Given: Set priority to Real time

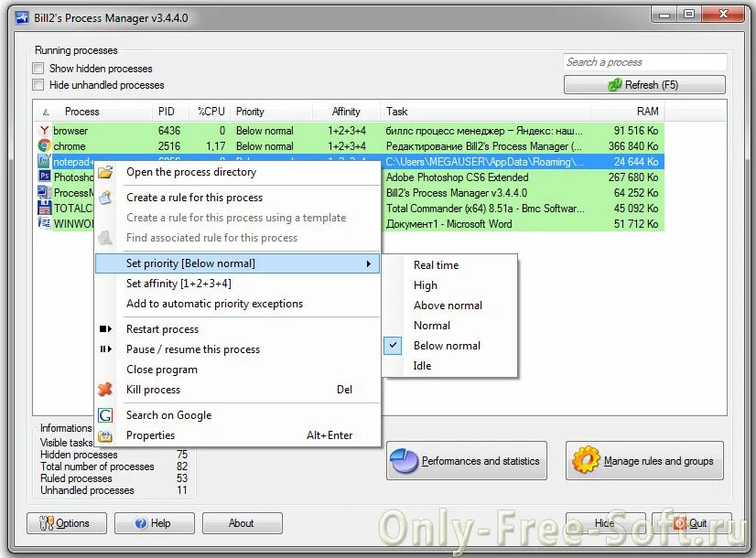Looking at the screenshot, I should pyautogui.click(x=437, y=265).
